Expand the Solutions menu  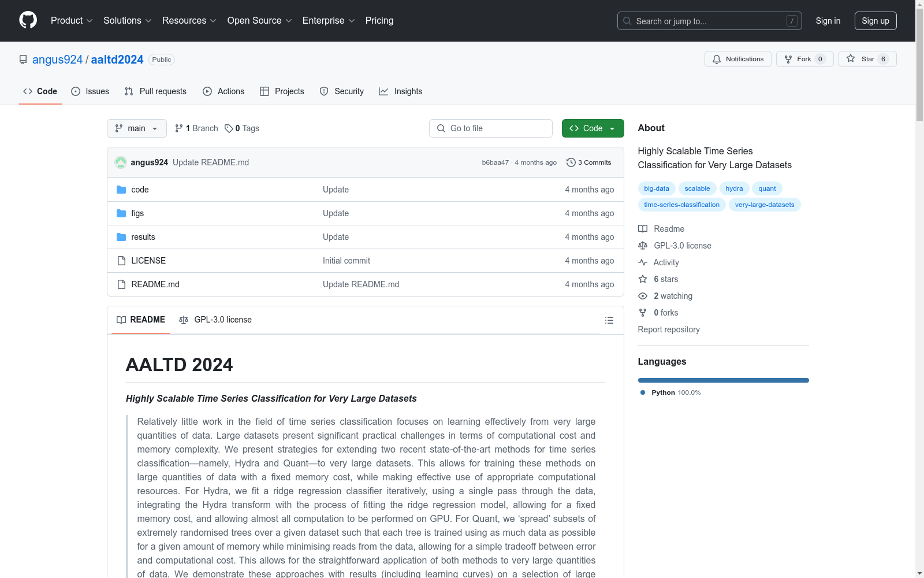[128, 20]
